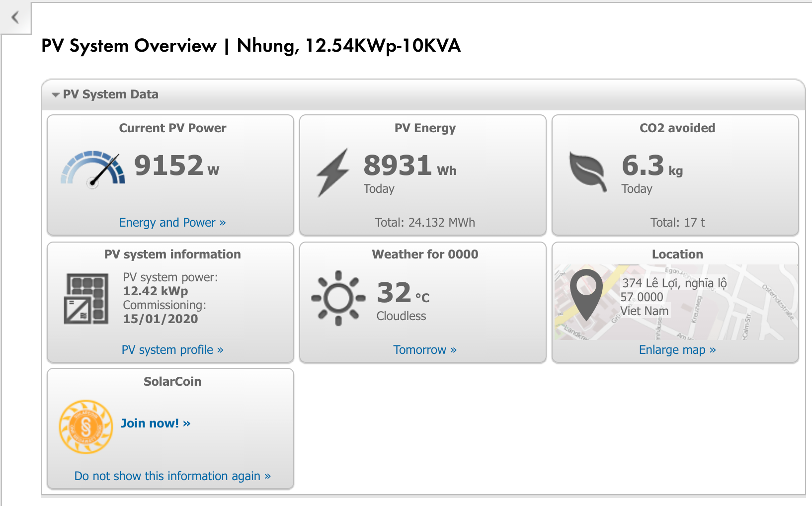
Task: Click Do not show this information again
Action: coord(172,476)
